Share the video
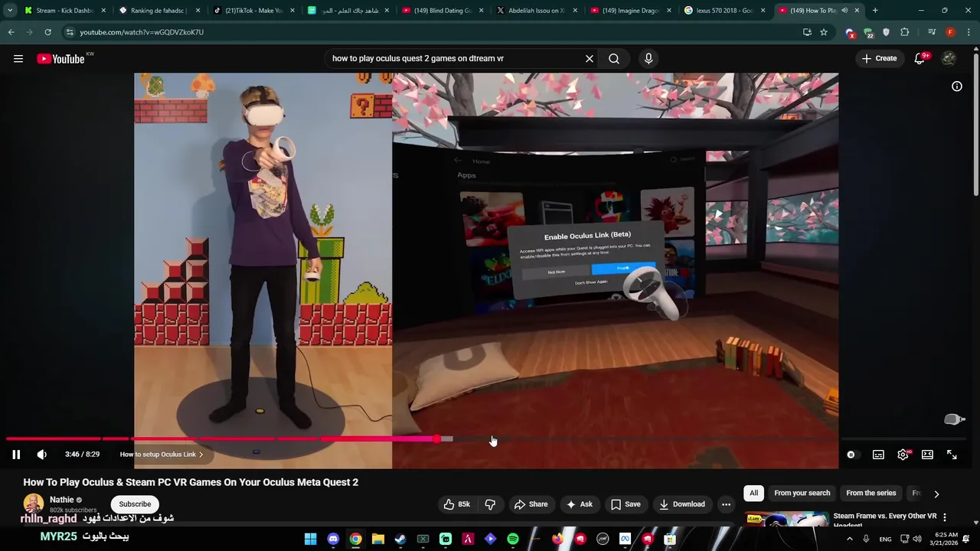Image resolution: width=980 pixels, height=551 pixels. click(x=531, y=504)
